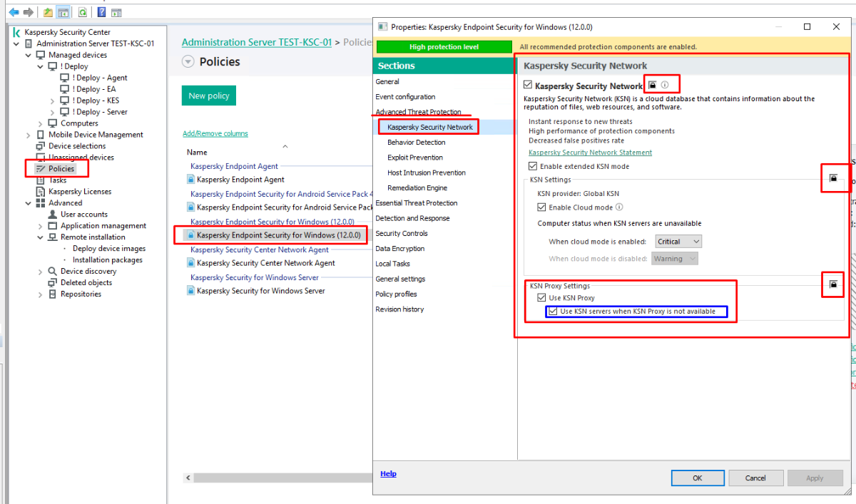The width and height of the screenshot is (856, 504).
Task: Select Behavior Detection in Sections
Action: [417, 143]
